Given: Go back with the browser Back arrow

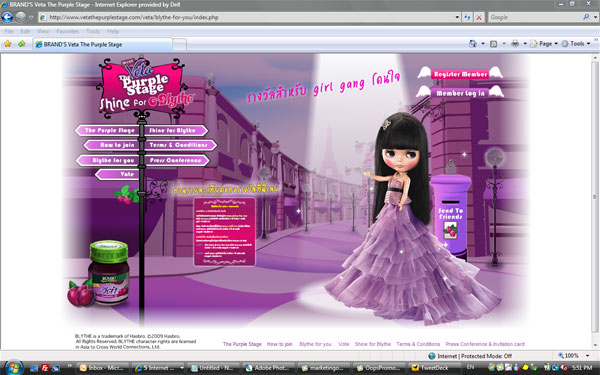Looking at the screenshot, I should click(7, 17).
